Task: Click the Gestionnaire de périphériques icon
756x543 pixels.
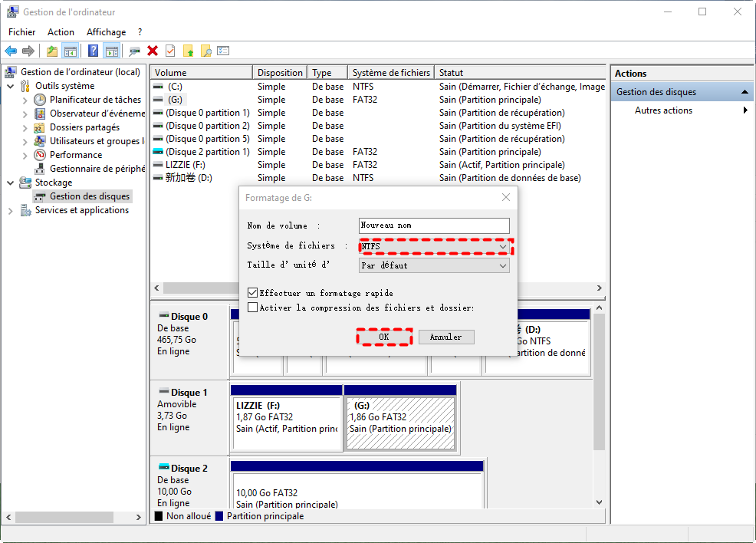Action: (x=40, y=169)
